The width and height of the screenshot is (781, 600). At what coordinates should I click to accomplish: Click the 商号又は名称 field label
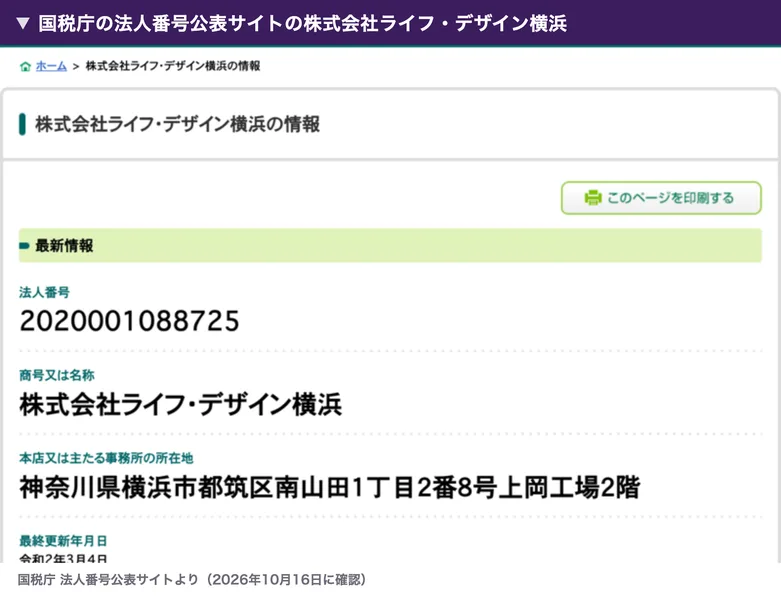tap(57, 375)
